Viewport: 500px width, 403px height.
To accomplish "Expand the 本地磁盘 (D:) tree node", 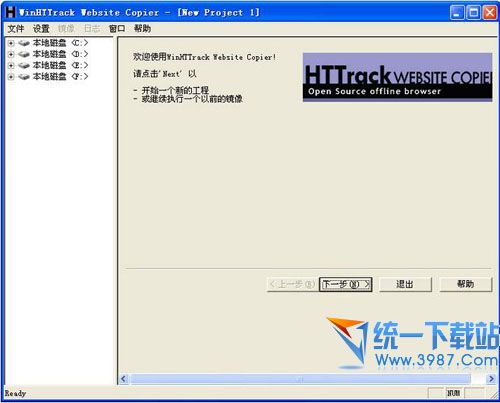I will (11, 54).
